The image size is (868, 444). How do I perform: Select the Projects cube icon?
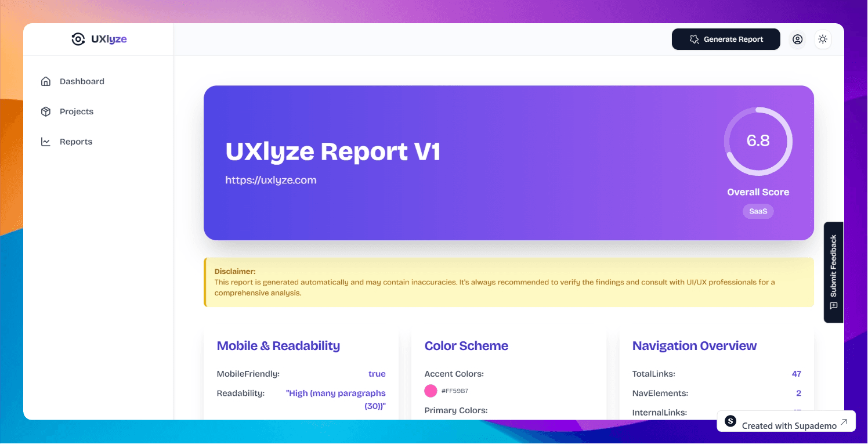click(x=46, y=111)
